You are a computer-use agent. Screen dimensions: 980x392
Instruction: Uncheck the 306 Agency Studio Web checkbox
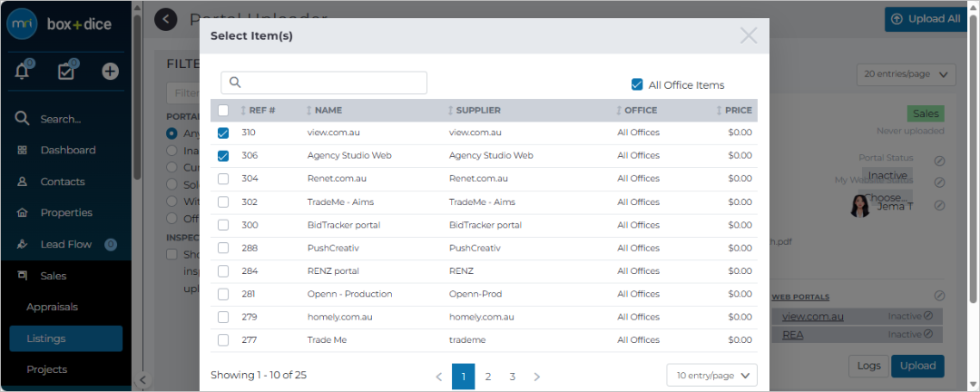pos(223,156)
